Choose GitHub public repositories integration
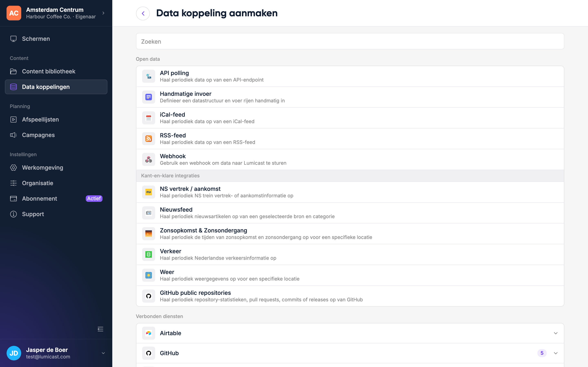This screenshot has height=367, width=588. [350, 296]
